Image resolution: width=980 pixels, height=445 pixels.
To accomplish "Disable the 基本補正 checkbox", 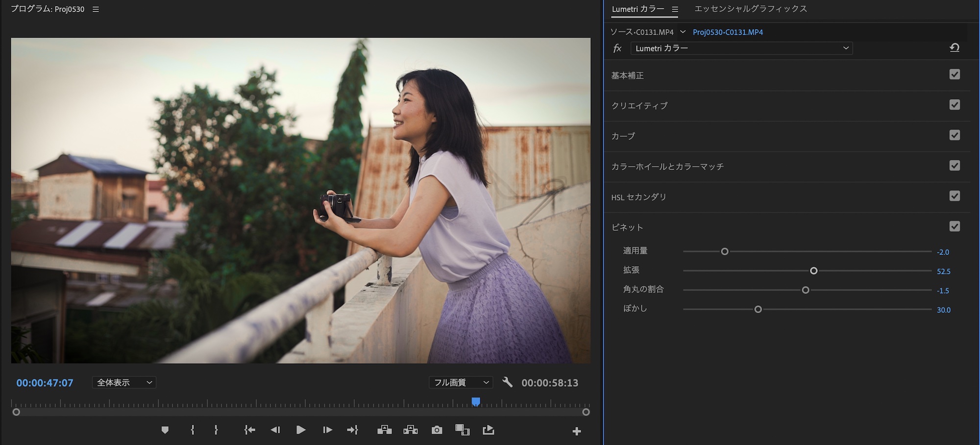I will coord(955,74).
